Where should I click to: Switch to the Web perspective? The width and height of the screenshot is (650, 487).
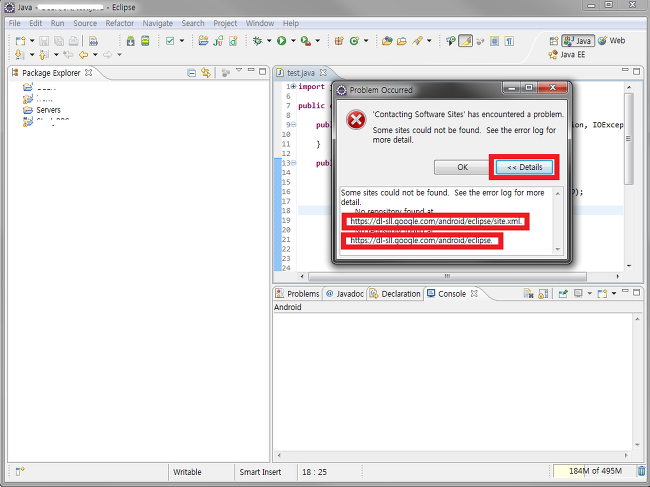pos(611,41)
